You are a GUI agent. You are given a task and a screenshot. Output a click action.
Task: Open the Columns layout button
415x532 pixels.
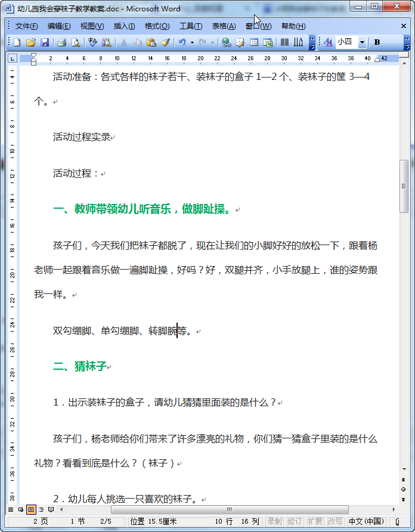284,42
